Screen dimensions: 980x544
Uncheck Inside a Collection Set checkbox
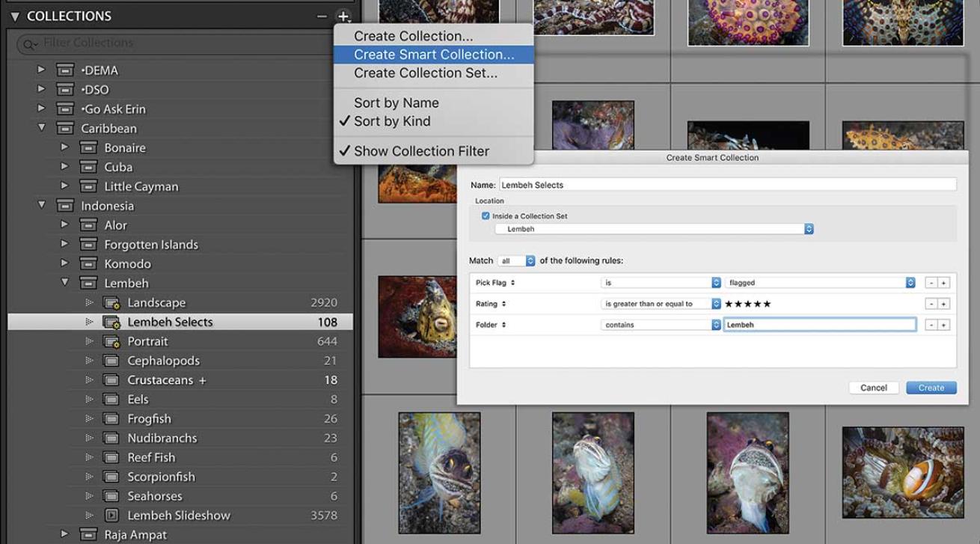(x=486, y=216)
